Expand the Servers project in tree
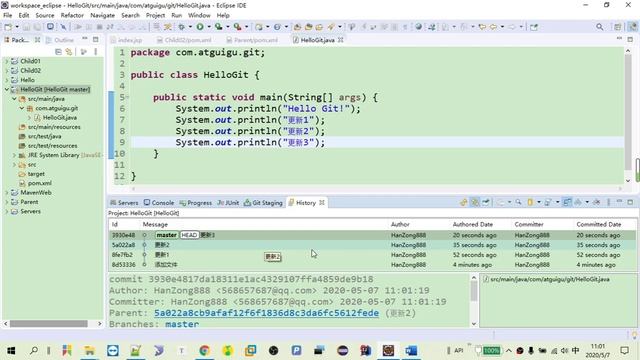Image resolution: width=640 pixels, height=360 pixels. 7,211
